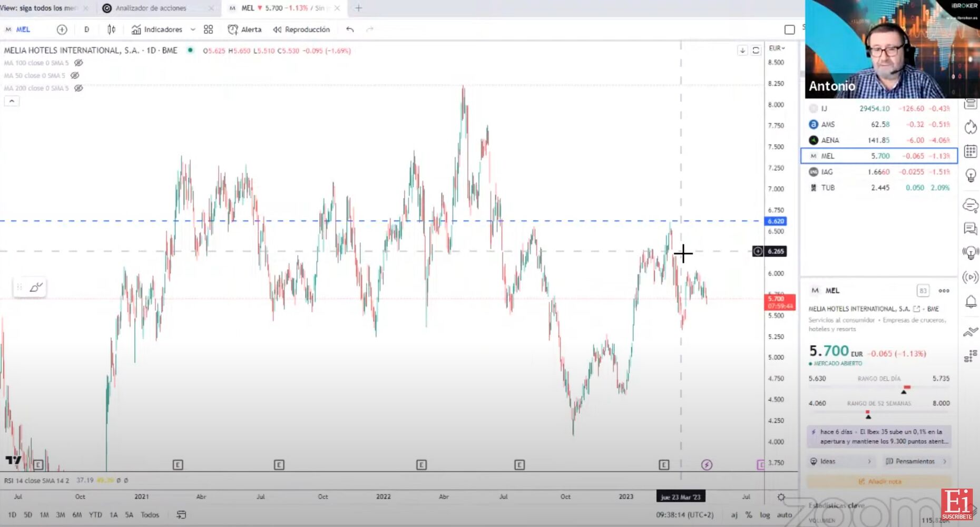Image resolution: width=980 pixels, height=527 pixels.
Task: Open the indicator templates grid icon
Action: [x=208, y=30]
